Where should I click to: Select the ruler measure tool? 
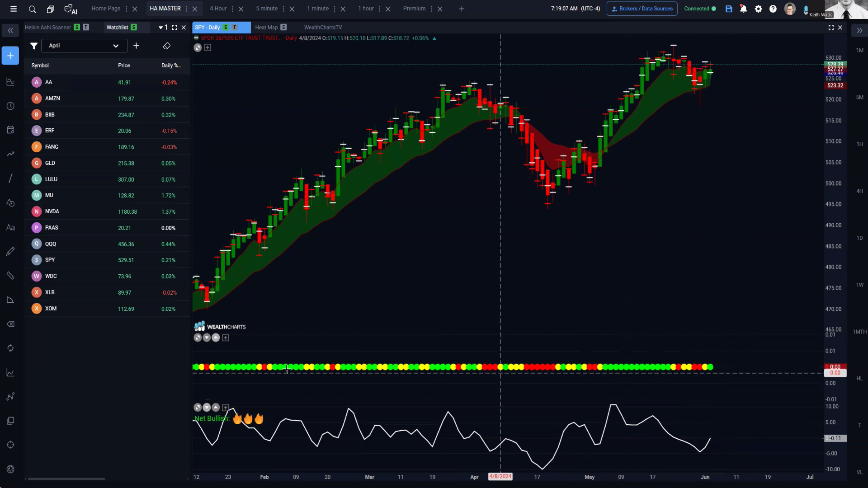pos(10,276)
